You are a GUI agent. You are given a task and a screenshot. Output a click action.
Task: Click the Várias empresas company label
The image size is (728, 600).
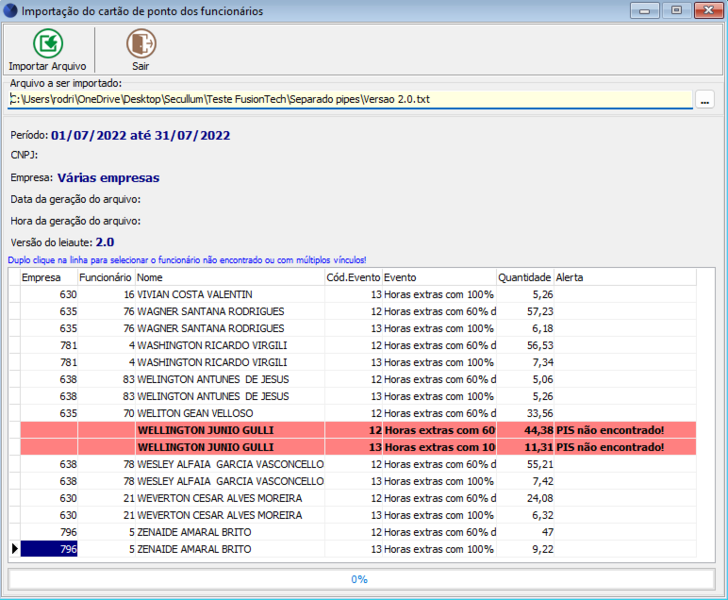(x=108, y=178)
